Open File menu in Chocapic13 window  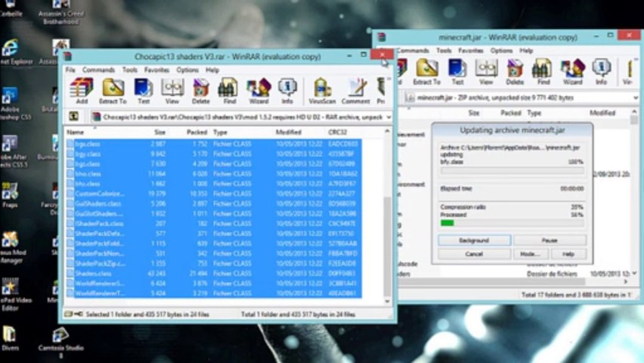pos(70,70)
